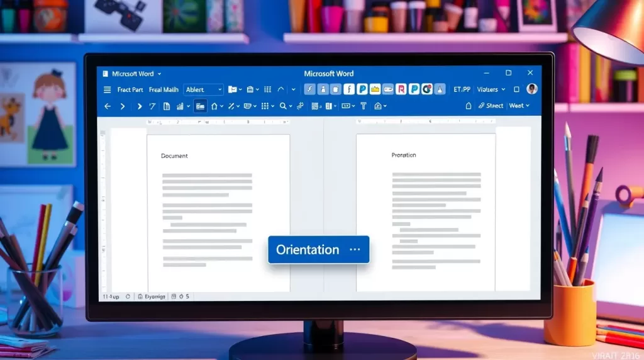Click the vertical ruler on the left edge

click(103, 210)
